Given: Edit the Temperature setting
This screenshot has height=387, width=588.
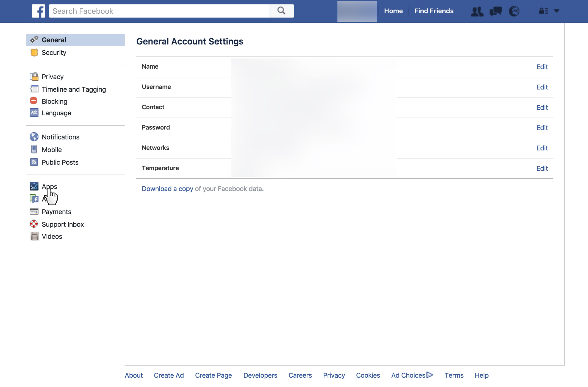Looking at the screenshot, I should pos(542,168).
